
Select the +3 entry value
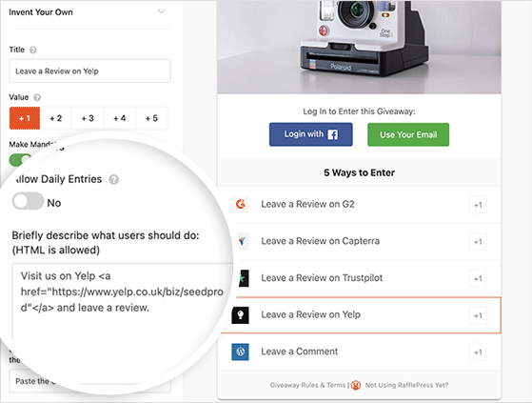coord(88,118)
